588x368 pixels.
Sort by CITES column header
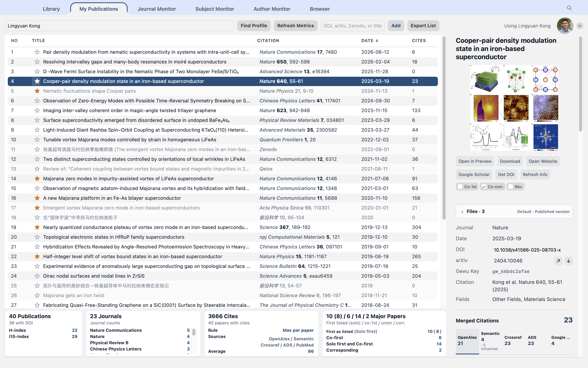(419, 41)
